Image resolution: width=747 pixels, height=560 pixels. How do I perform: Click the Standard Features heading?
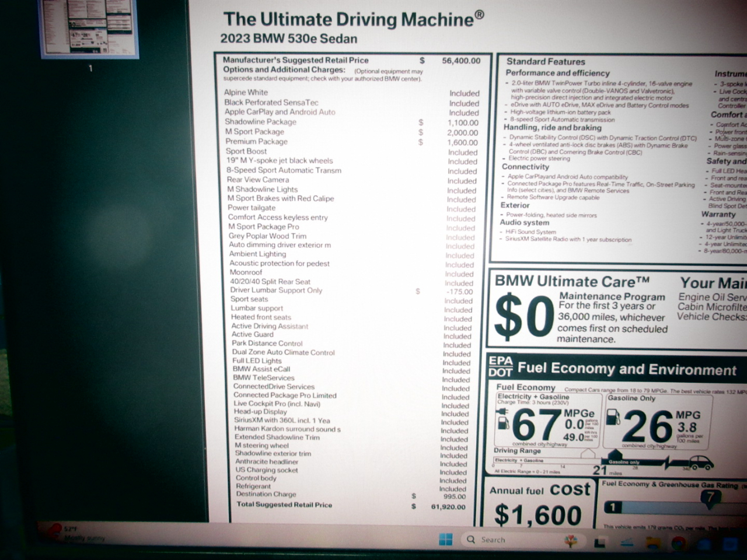coord(545,61)
